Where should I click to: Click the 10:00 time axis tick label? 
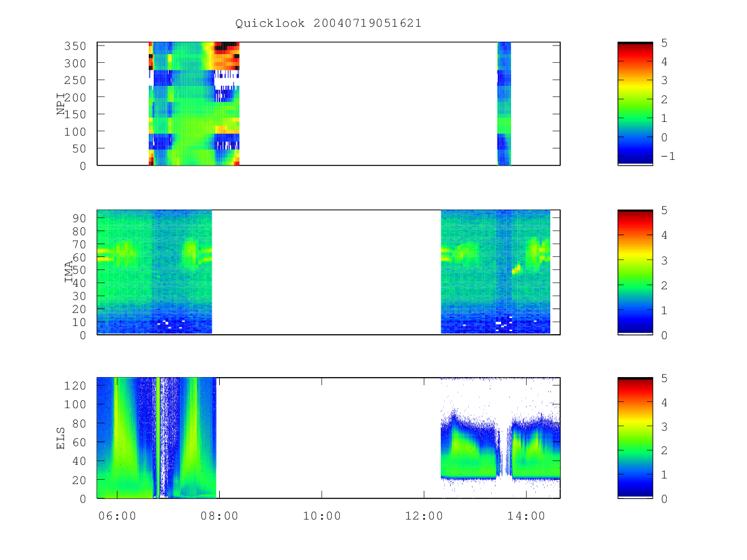[x=322, y=515]
